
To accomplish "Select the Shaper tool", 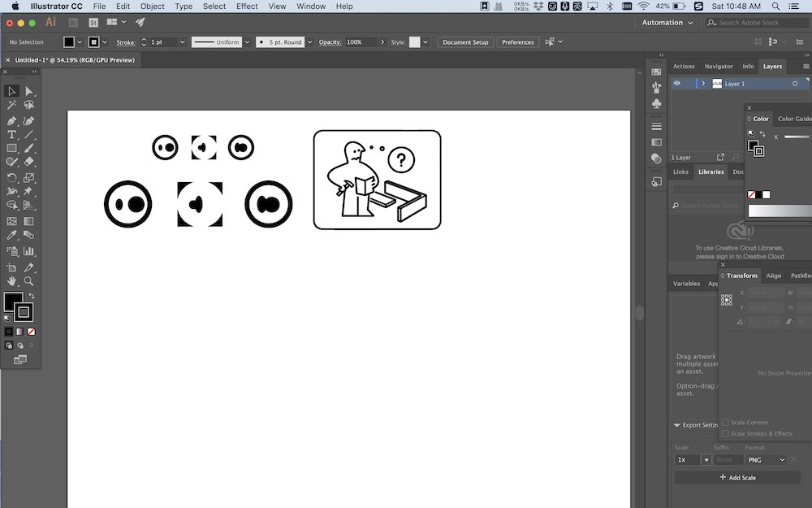I will click(x=11, y=162).
